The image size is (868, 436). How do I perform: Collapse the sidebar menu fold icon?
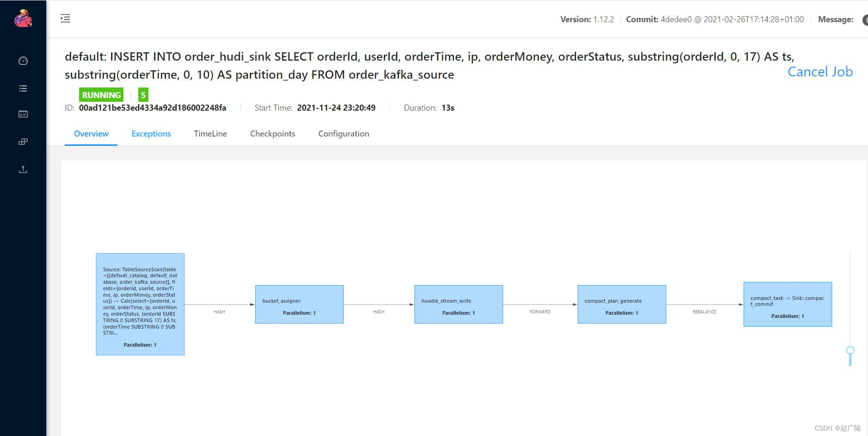point(66,19)
